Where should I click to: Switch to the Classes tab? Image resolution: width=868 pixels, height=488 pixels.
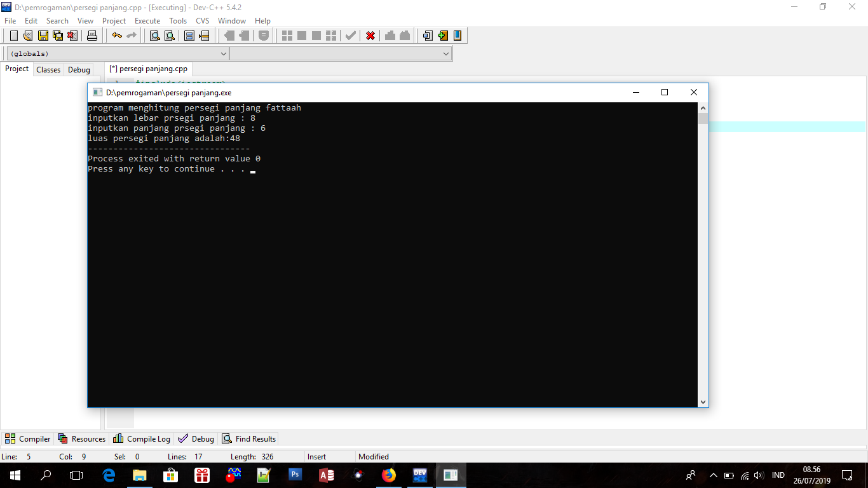pyautogui.click(x=48, y=70)
